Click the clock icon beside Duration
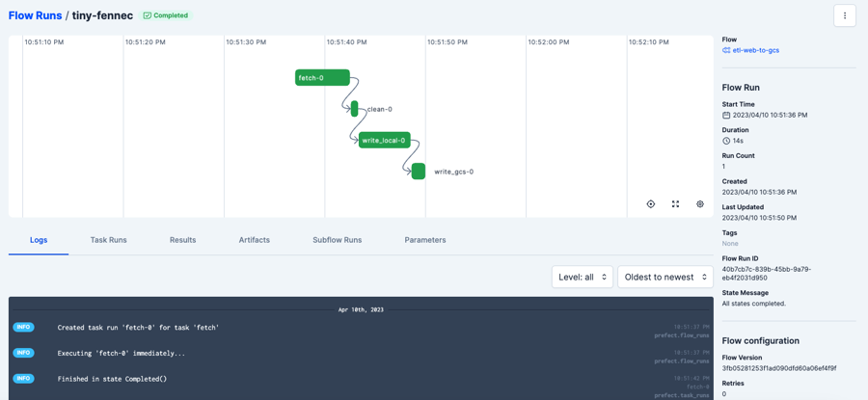 [726, 141]
